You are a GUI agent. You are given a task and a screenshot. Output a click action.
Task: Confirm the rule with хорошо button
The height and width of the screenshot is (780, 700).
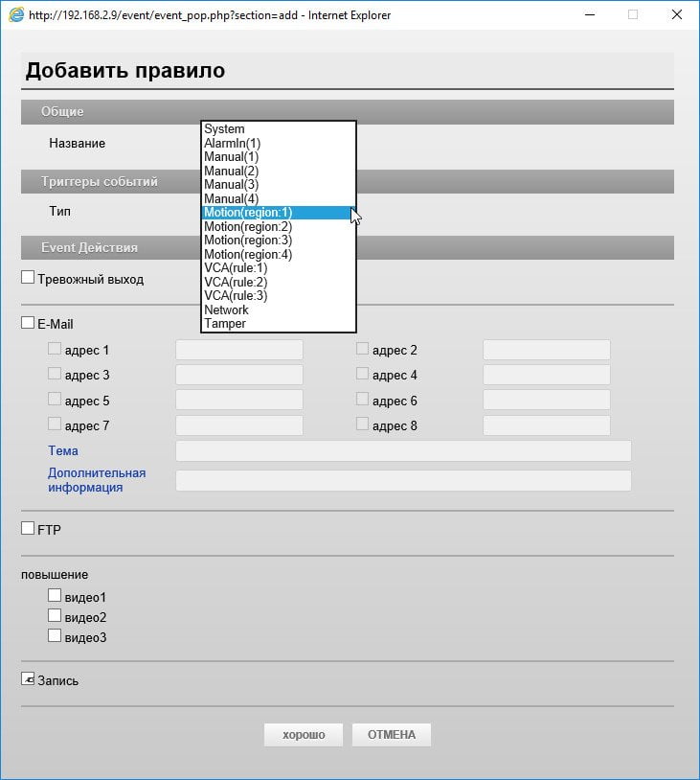[x=304, y=735]
